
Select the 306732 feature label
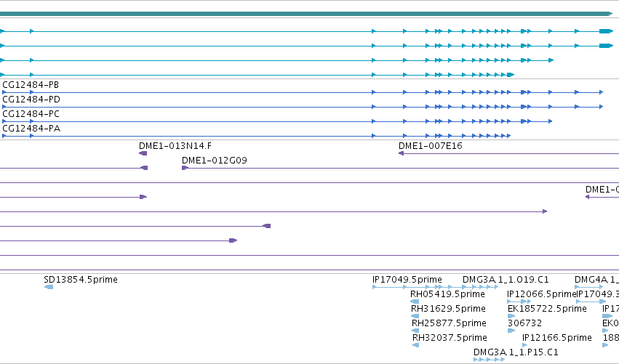(x=524, y=323)
